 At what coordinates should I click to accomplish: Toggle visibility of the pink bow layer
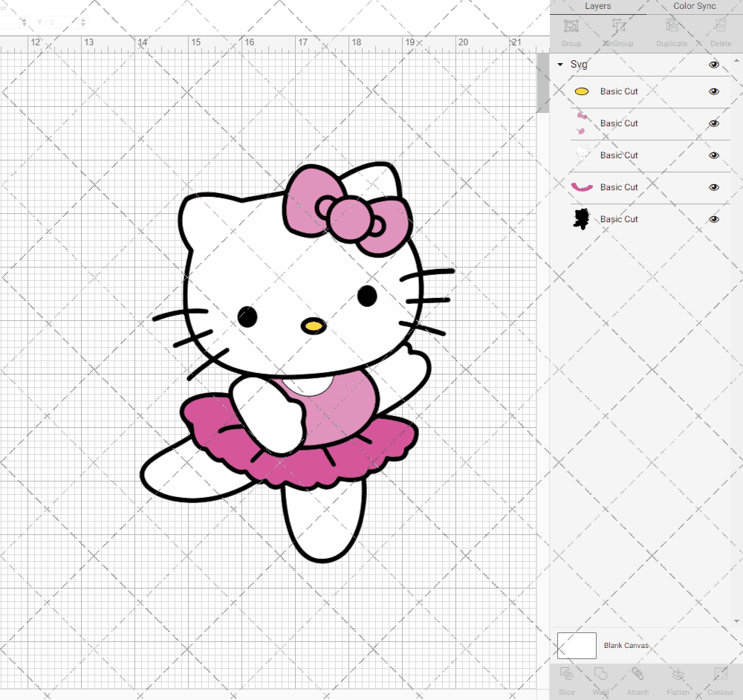(x=713, y=123)
